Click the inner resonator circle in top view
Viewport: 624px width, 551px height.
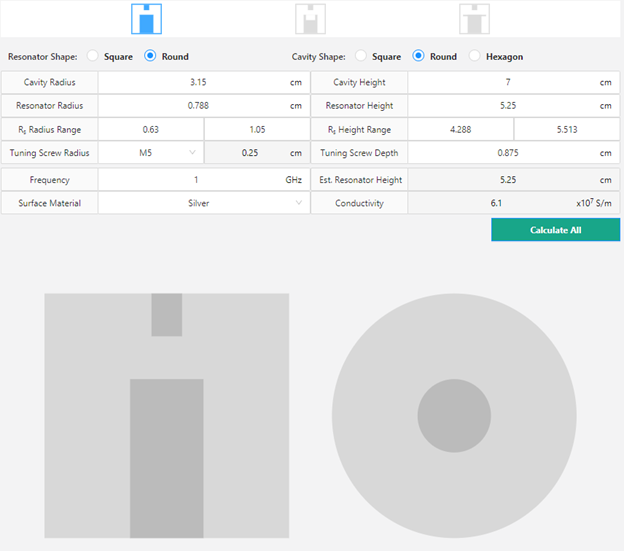point(454,416)
